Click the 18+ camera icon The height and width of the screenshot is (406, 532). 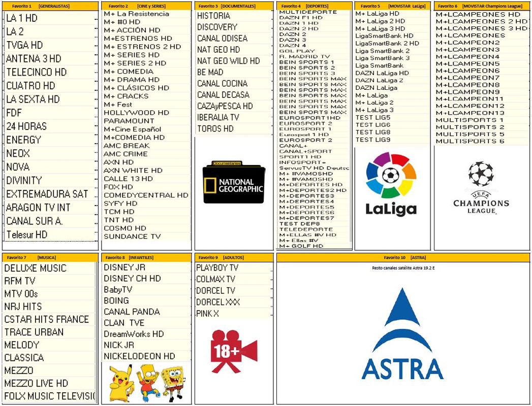[x=234, y=351]
